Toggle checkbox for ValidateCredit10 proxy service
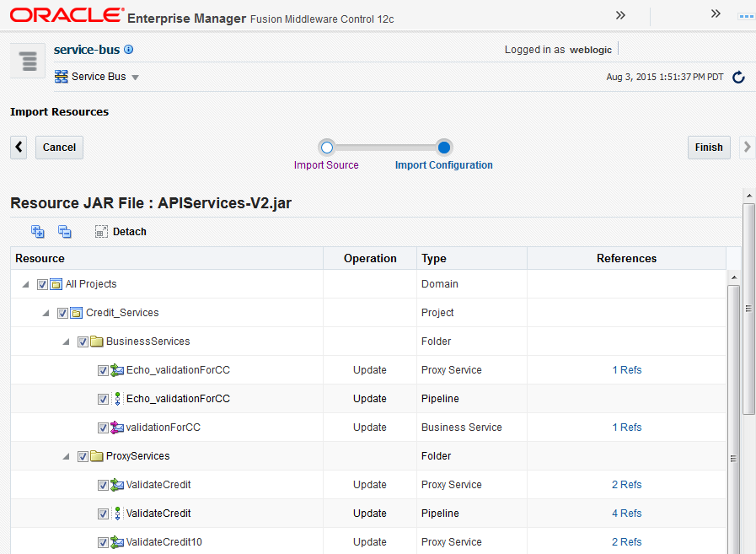 [x=103, y=542]
